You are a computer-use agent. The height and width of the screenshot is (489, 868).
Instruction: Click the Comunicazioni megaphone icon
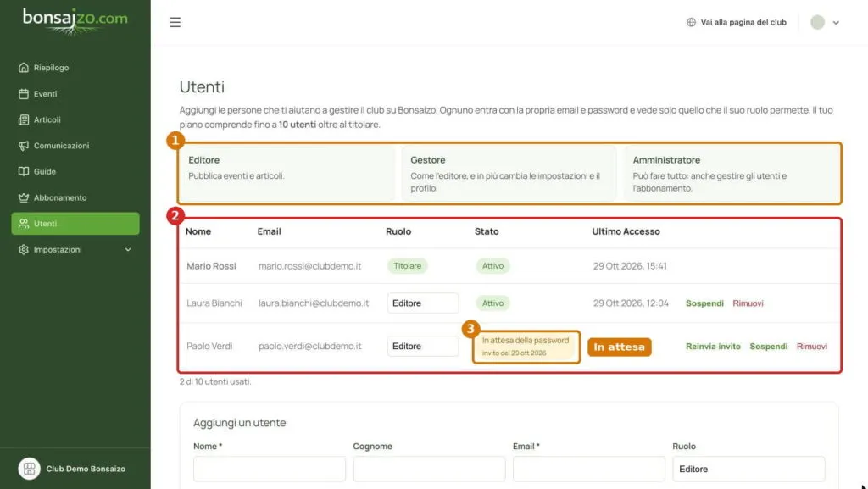pyautogui.click(x=23, y=146)
